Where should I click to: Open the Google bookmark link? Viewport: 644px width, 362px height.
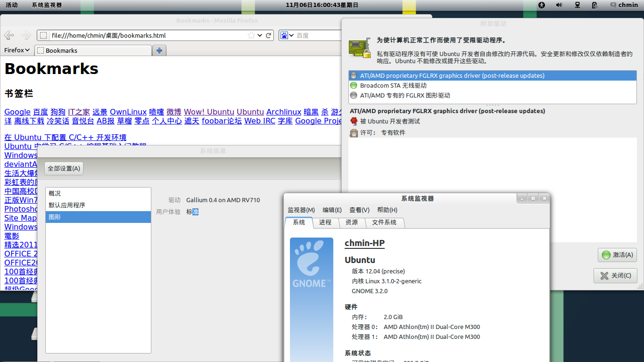[x=17, y=112]
